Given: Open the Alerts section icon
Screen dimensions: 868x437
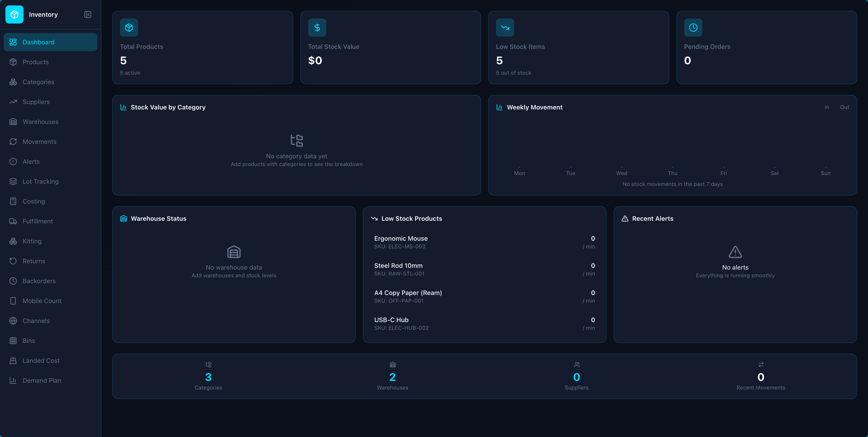Looking at the screenshot, I should pos(13,161).
